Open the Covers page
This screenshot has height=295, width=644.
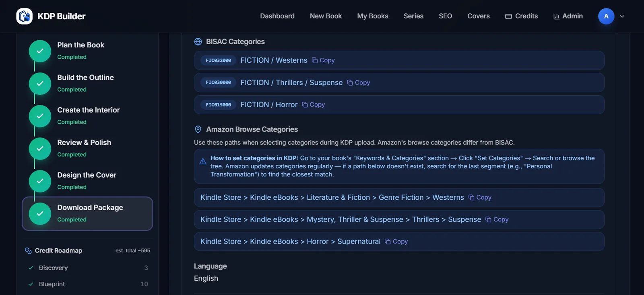coord(479,16)
